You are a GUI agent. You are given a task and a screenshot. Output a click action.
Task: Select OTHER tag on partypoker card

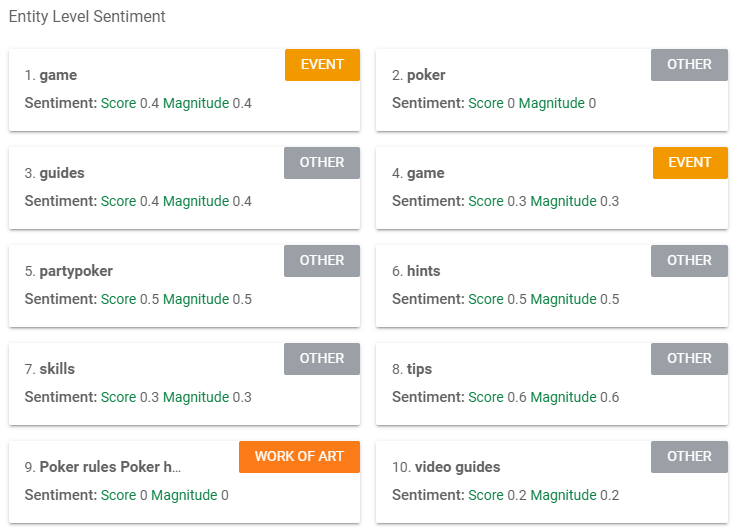322,261
